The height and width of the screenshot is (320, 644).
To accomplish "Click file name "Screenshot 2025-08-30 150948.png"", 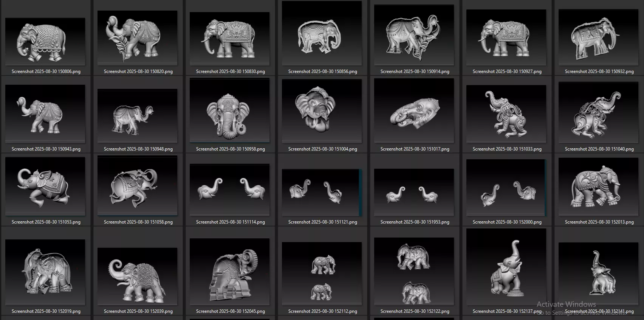I will click(138, 149).
